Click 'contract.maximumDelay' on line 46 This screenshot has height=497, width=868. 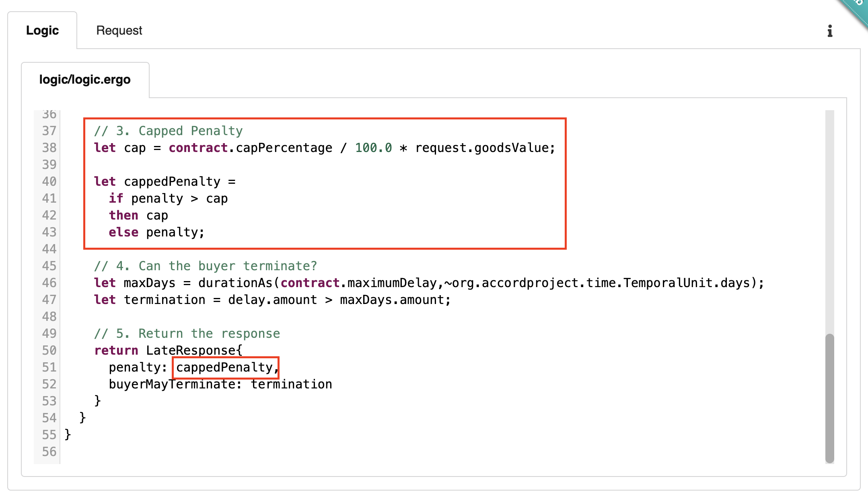(358, 283)
